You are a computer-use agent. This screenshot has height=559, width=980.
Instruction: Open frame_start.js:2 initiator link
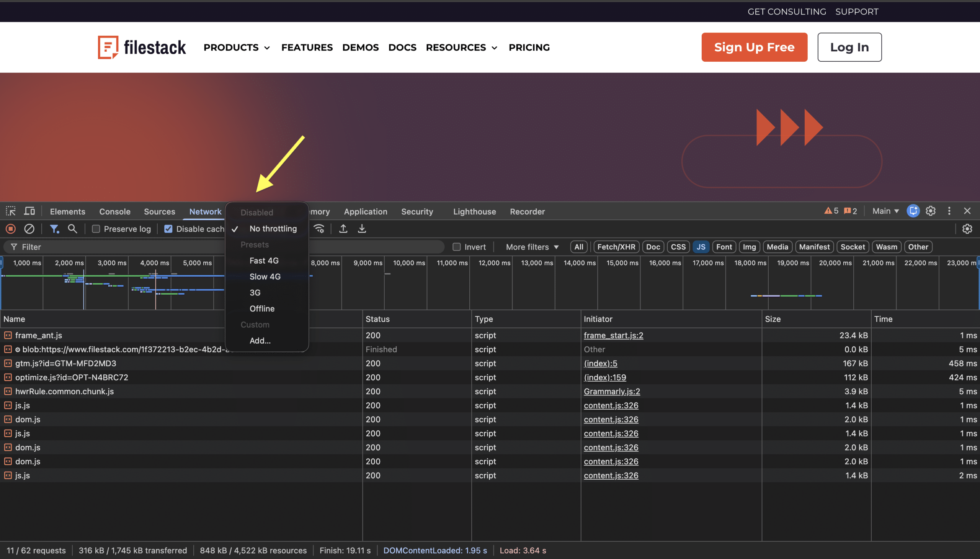(x=613, y=335)
